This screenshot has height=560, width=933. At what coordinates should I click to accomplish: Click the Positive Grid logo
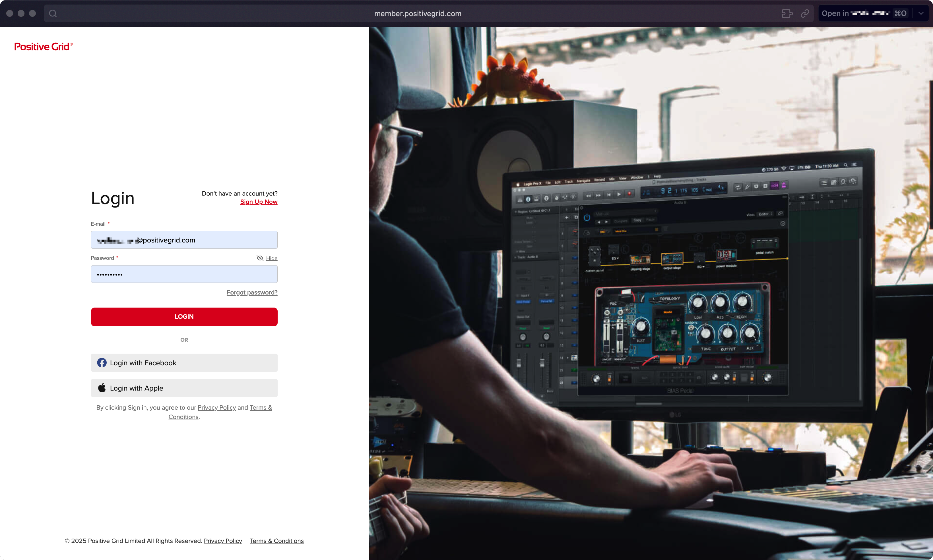pyautogui.click(x=43, y=46)
